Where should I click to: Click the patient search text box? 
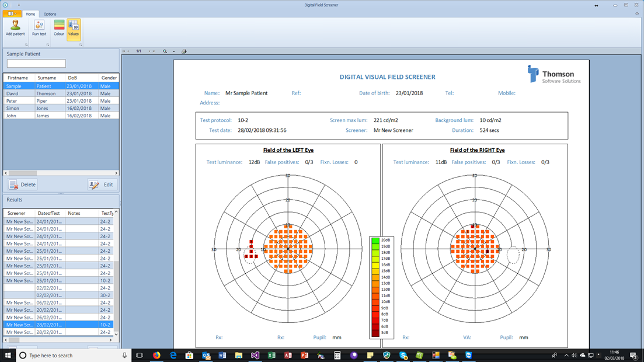[36, 64]
